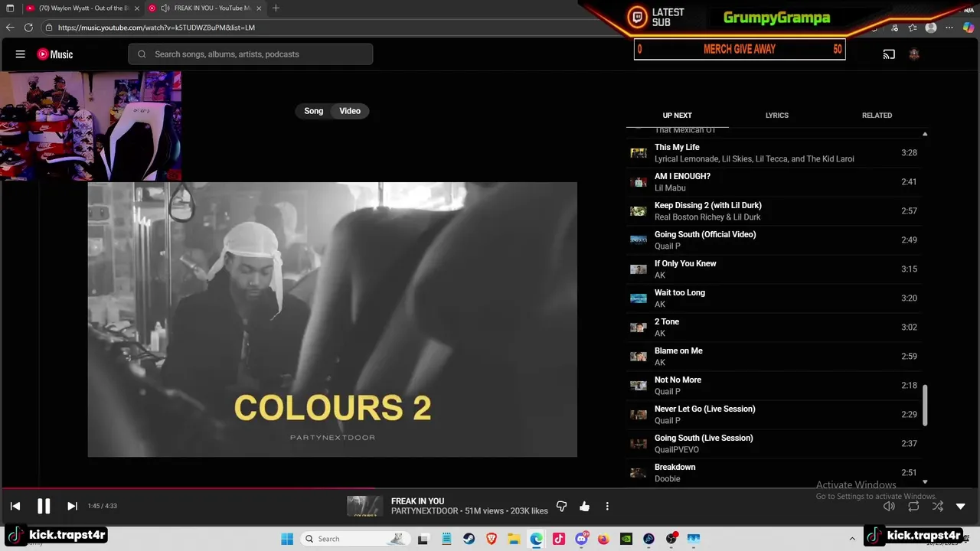Focus the Search songs, albums, artists field
The image size is (980, 551).
(x=250, y=54)
